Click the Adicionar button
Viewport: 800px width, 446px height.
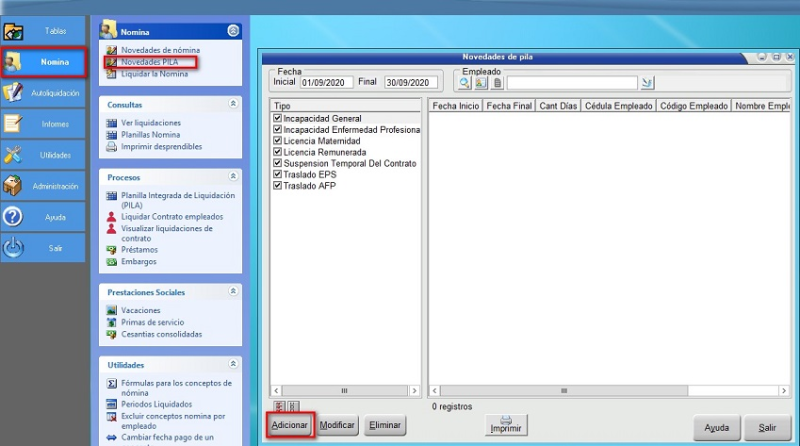point(290,426)
